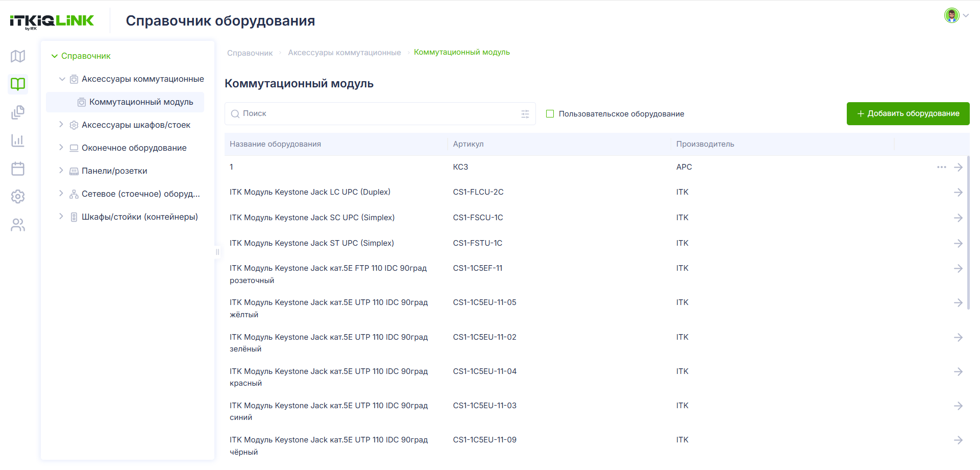The height and width of the screenshot is (470, 980).
Task: Sort by Название оборудования column header
Action: tap(275, 144)
